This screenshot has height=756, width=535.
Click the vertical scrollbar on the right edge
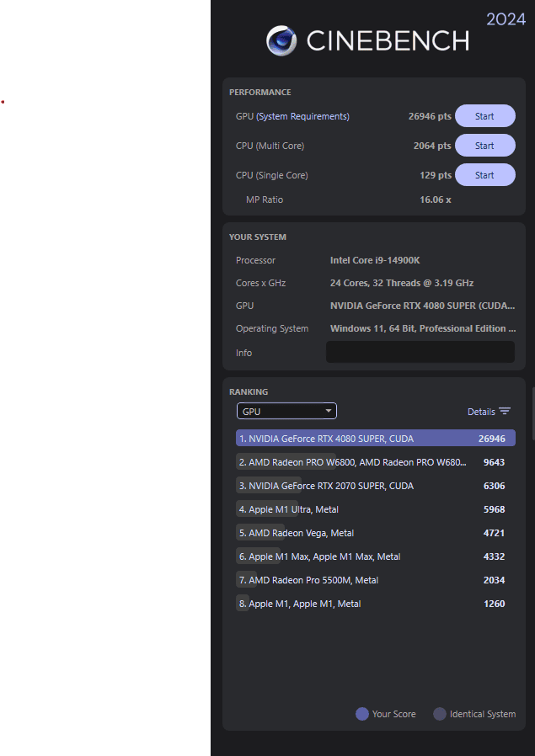point(533,413)
